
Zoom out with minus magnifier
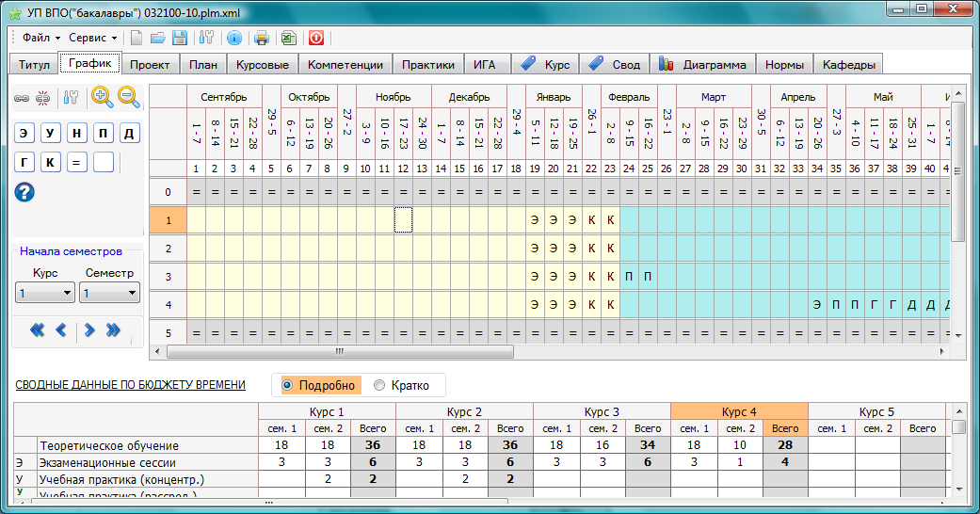pyautogui.click(x=128, y=97)
